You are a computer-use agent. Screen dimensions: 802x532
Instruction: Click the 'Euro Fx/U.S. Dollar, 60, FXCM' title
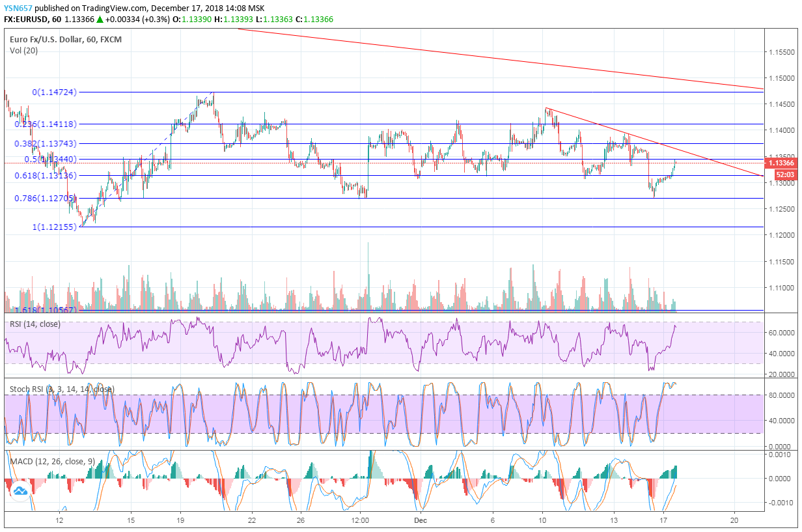[x=66, y=39]
